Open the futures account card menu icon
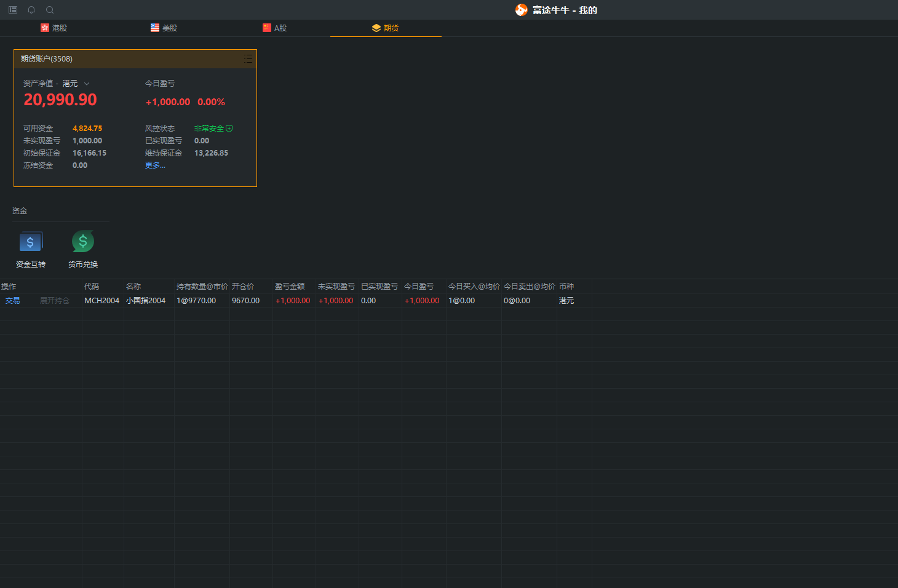This screenshot has height=588, width=898. coord(248,58)
